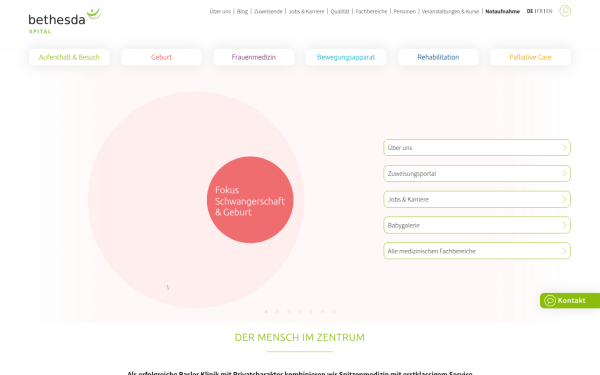Click Alle medizinischen Fachbereiche quick link

click(x=477, y=251)
